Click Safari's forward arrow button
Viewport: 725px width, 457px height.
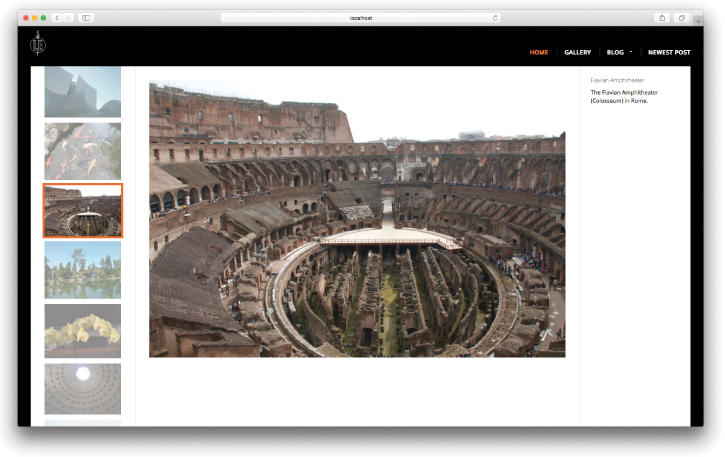(68, 18)
